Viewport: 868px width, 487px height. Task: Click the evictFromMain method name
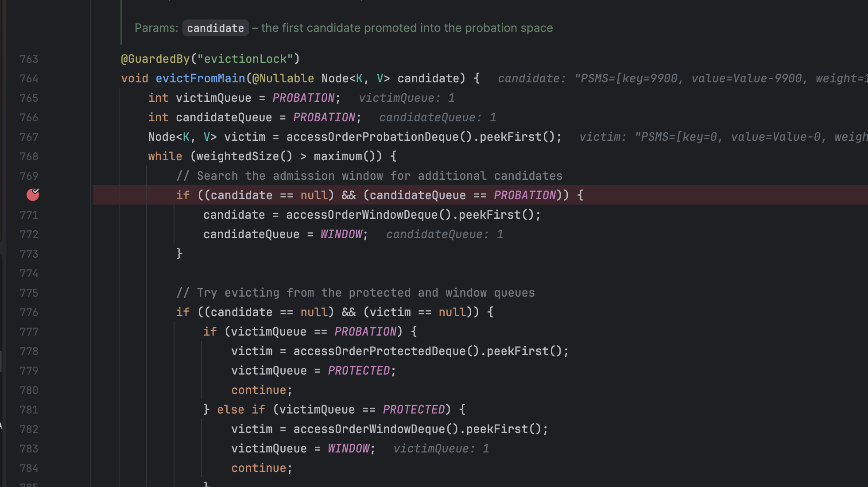coord(200,79)
